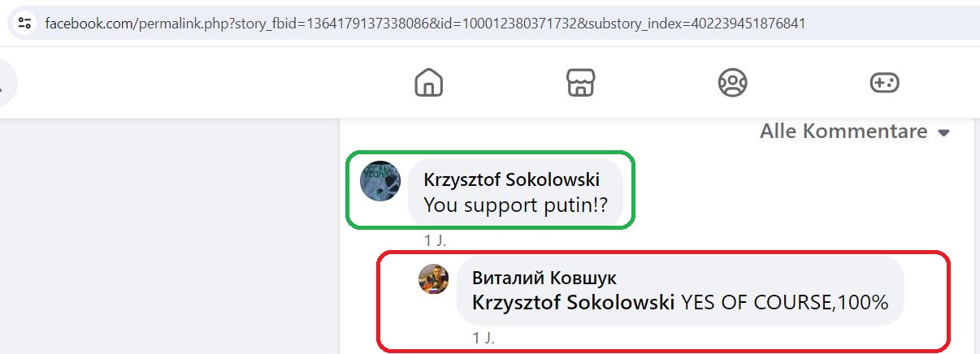View site information icon in the address bar
The width and height of the screenshot is (980, 354).
24,23
